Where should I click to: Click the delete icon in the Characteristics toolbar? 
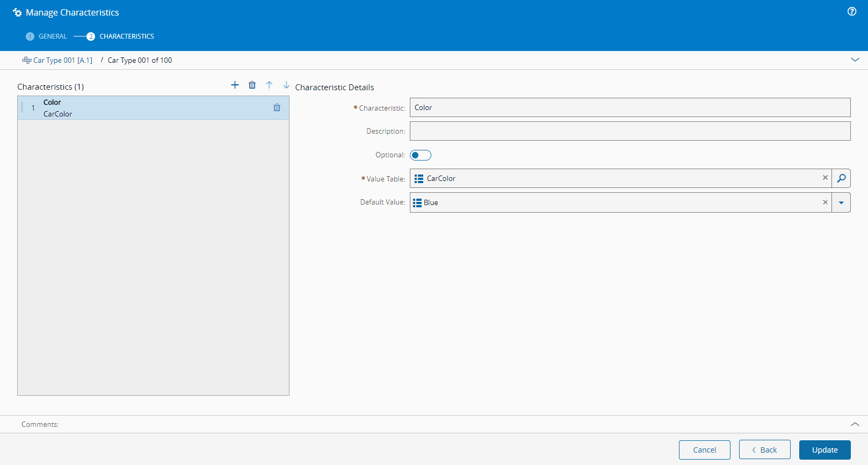(252, 85)
